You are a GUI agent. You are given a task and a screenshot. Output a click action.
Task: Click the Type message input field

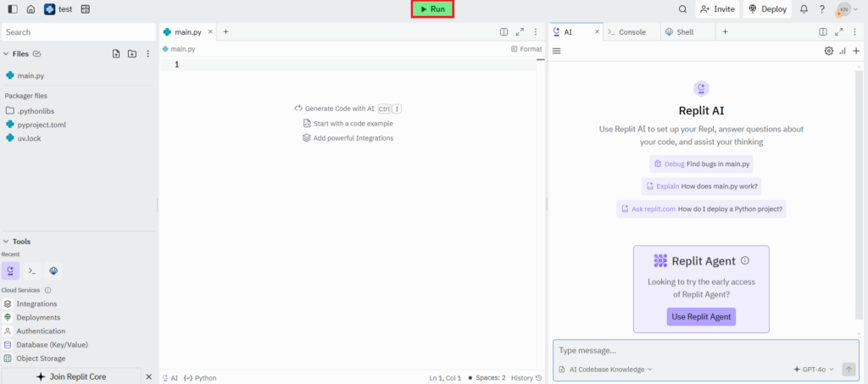click(x=695, y=350)
